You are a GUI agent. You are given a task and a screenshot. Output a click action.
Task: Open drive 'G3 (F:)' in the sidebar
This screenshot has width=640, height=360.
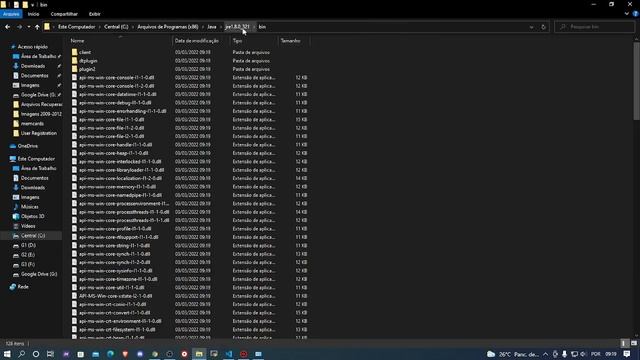[28, 264]
